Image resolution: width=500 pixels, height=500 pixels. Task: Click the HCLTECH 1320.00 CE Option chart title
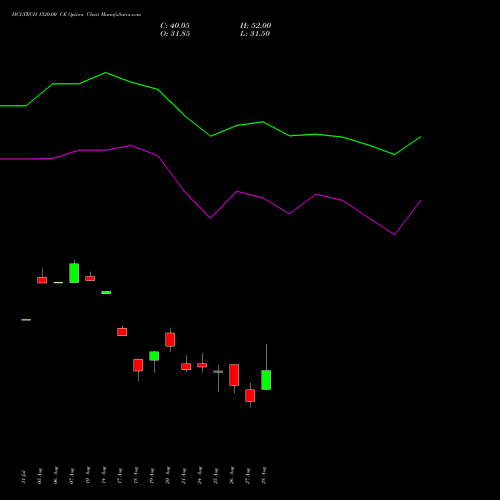coord(76,15)
